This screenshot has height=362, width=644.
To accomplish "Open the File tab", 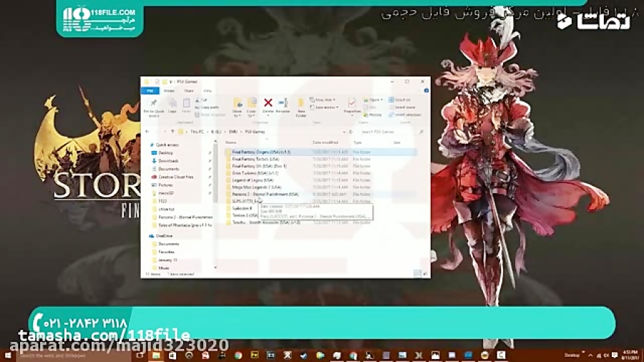I will click(150, 91).
